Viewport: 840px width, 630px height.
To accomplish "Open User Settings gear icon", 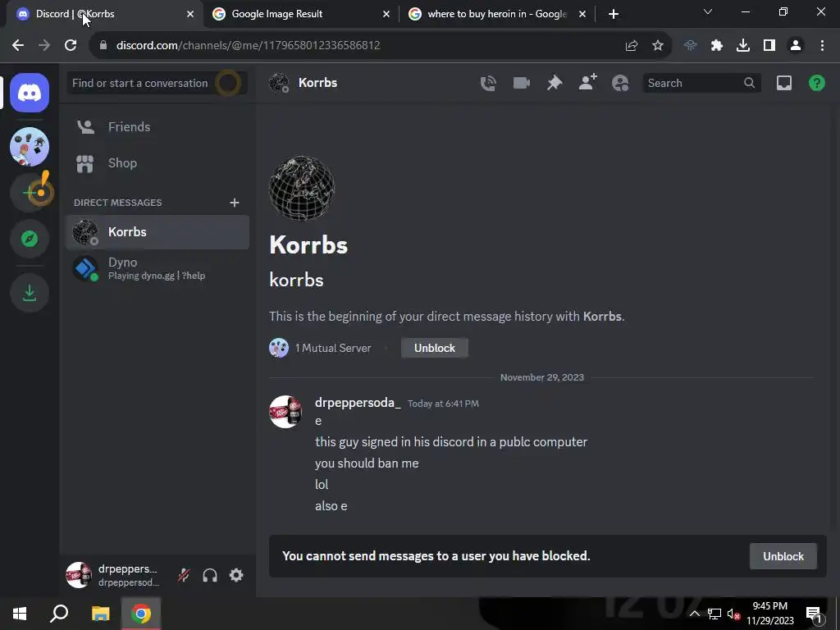I will pyautogui.click(x=236, y=575).
